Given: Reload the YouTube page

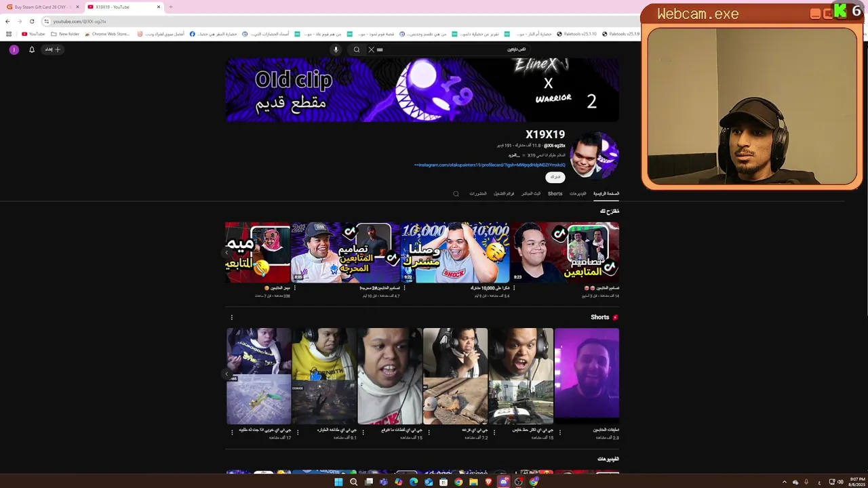Looking at the screenshot, I should [x=31, y=21].
